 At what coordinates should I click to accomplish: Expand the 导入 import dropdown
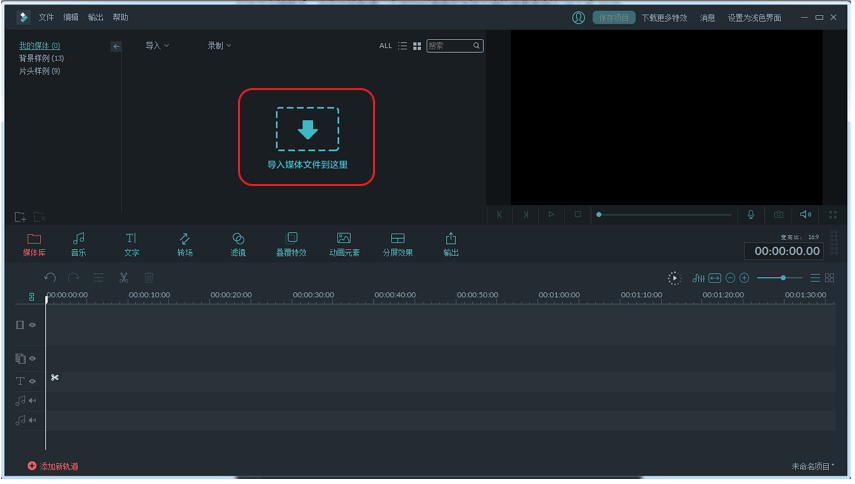tap(157, 46)
